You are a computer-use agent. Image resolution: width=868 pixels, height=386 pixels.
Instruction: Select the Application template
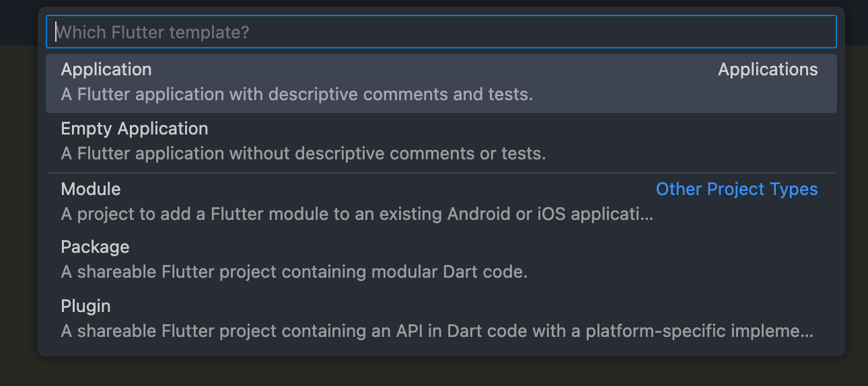[x=106, y=70]
